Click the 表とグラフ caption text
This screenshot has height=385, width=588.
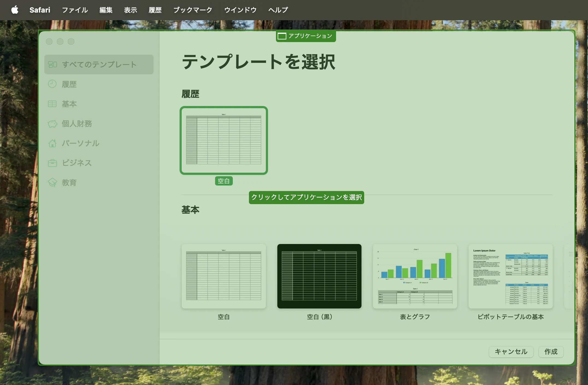pyautogui.click(x=415, y=317)
